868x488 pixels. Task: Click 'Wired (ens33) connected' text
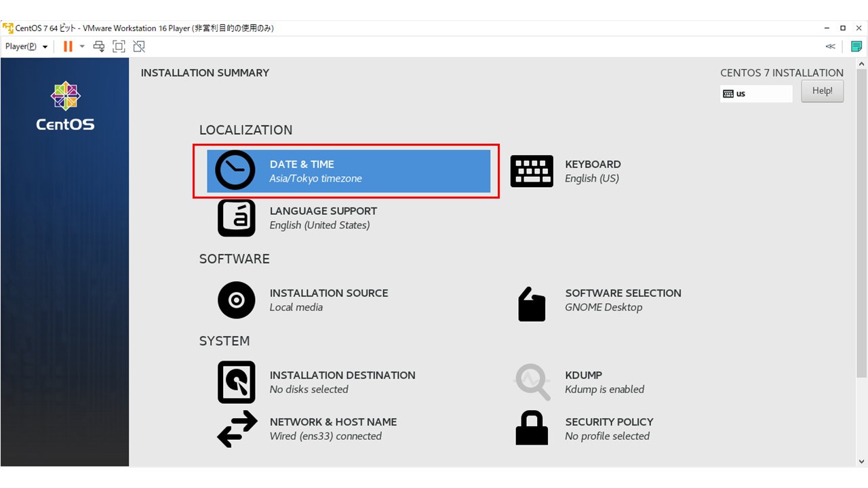coord(325,436)
